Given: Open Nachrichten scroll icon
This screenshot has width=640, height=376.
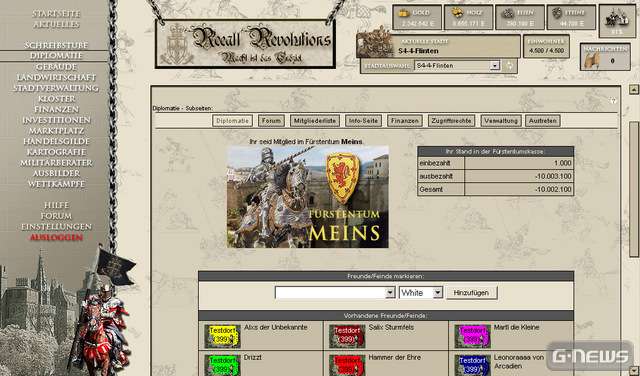Looking at the screenshot, I should pyautogui.click(x=592, y=60).
